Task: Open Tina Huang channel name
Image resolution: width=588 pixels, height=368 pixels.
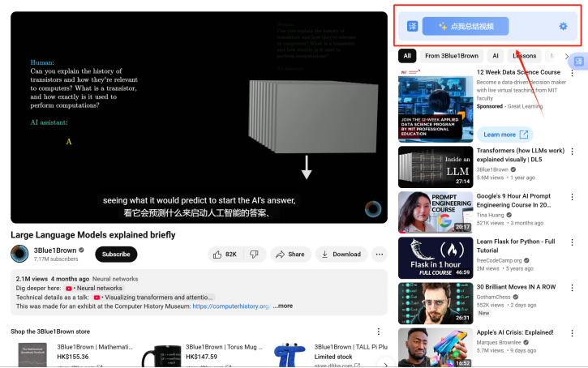Action: click(490, 215)
